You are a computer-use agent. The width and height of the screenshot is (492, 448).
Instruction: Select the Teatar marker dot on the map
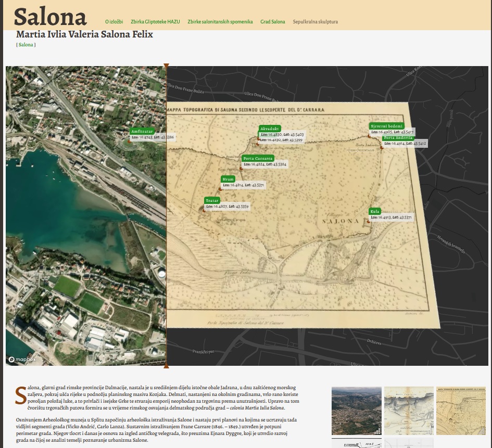coord(204,211)
